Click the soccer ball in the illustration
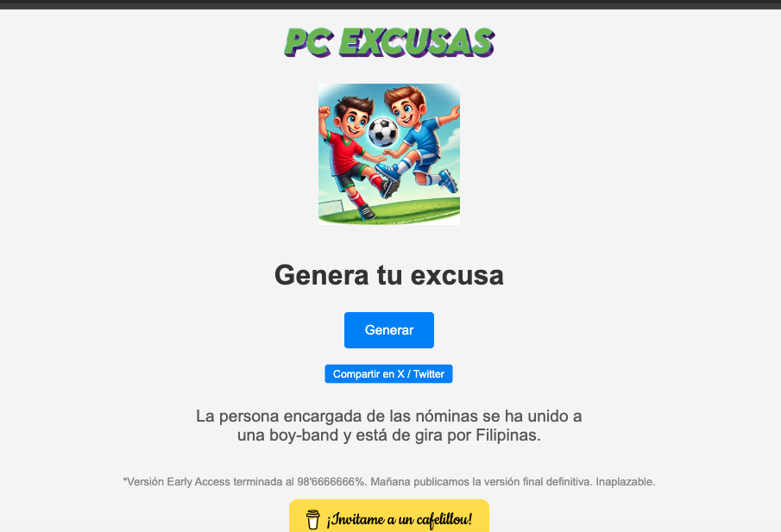 click(x=383, y=132)
